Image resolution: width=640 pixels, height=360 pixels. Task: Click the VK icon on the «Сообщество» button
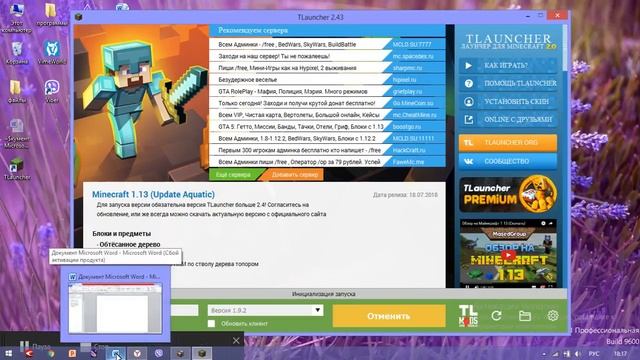469,161
